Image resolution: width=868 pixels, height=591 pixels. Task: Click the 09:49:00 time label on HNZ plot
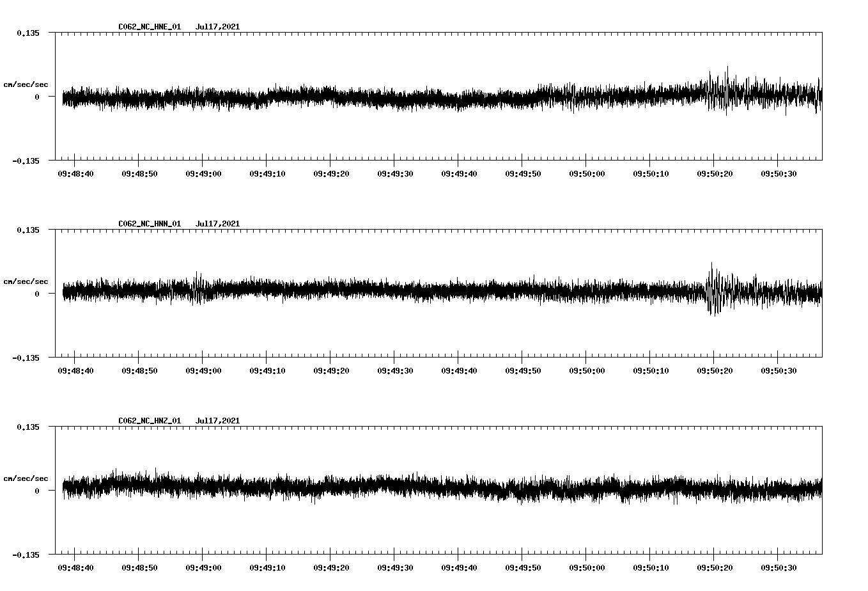(x=203, y=567)
